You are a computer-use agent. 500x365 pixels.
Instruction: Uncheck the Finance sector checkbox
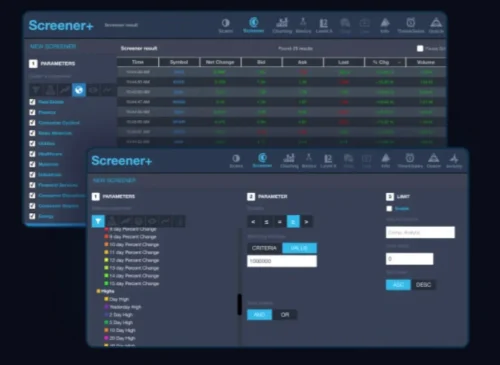(32, 112)
